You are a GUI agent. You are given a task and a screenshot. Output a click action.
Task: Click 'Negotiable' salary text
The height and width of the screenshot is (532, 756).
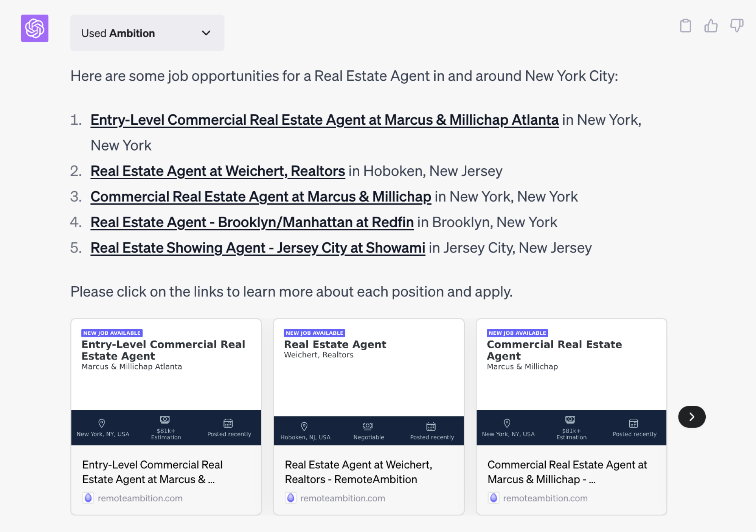pos(369,437)
